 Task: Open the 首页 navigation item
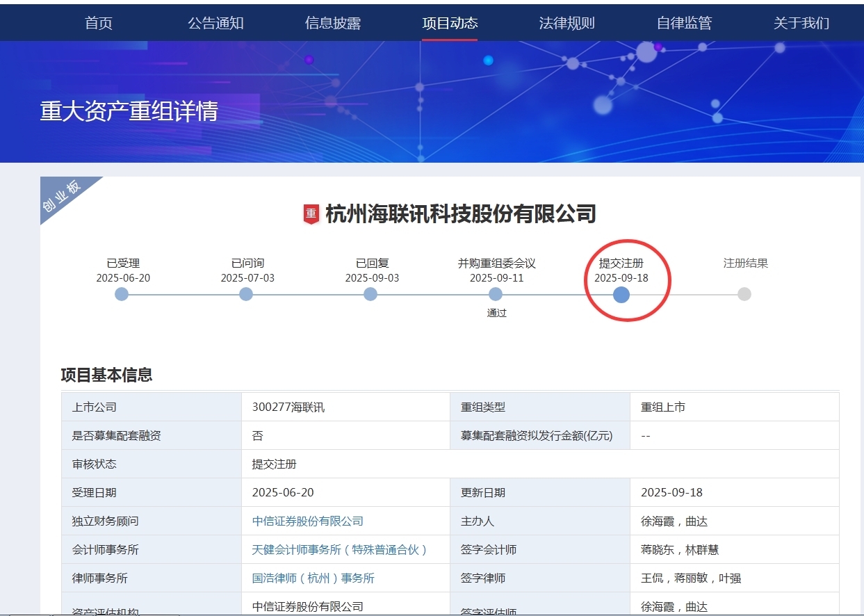pyautogui.click(x=98, y=23)
